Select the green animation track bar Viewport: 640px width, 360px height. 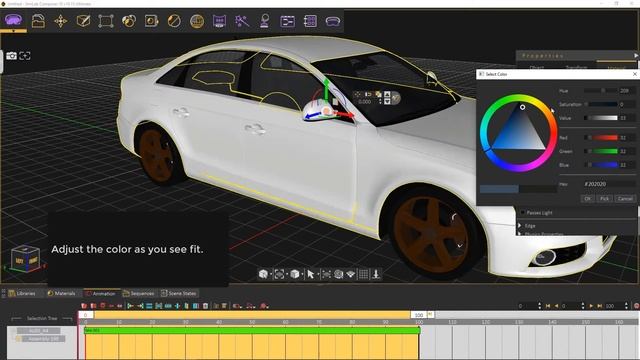click(252, 330)
